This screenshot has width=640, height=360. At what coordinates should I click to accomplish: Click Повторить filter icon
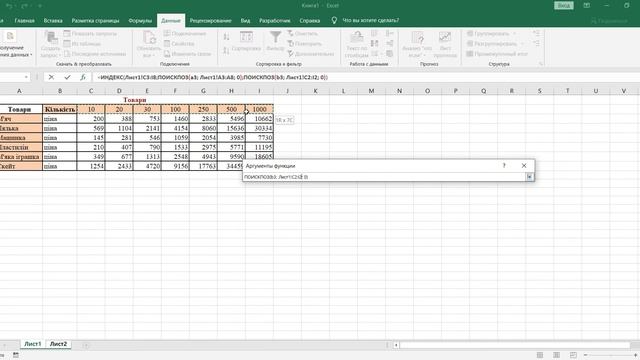coord(290,44)
